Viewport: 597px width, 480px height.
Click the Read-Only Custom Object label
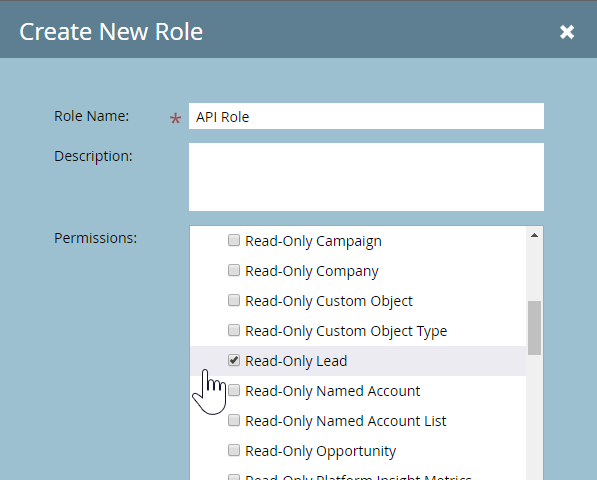(x=329, y=301)
